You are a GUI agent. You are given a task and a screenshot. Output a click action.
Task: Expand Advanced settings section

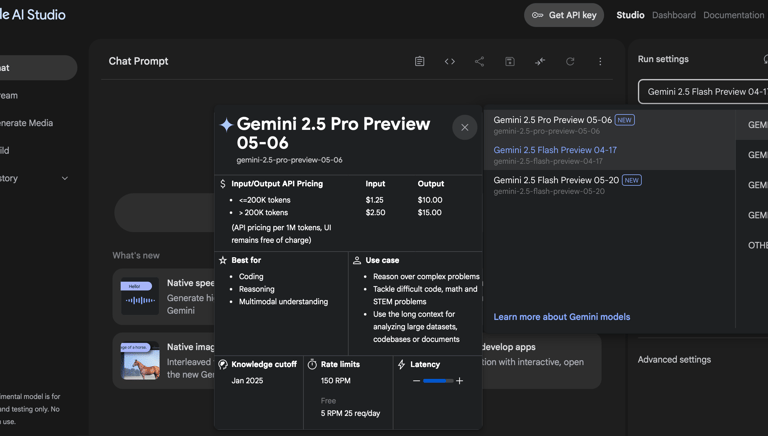(674, 359)
